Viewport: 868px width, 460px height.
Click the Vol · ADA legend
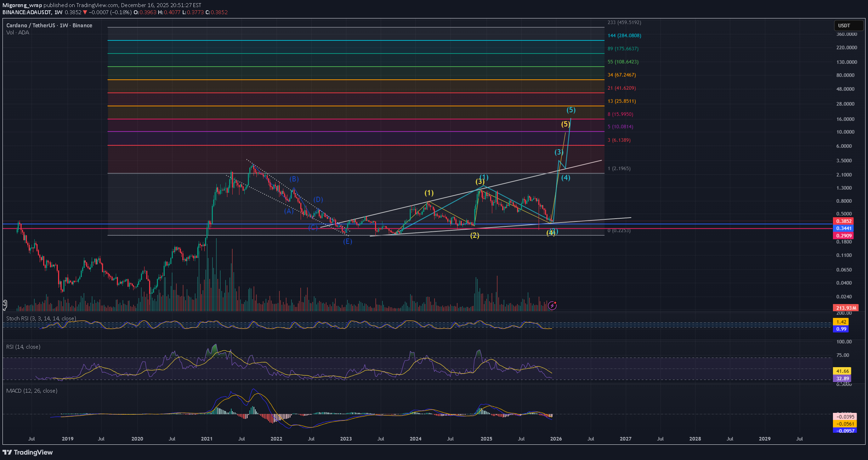pyautogui.click(x=18, y=33)
